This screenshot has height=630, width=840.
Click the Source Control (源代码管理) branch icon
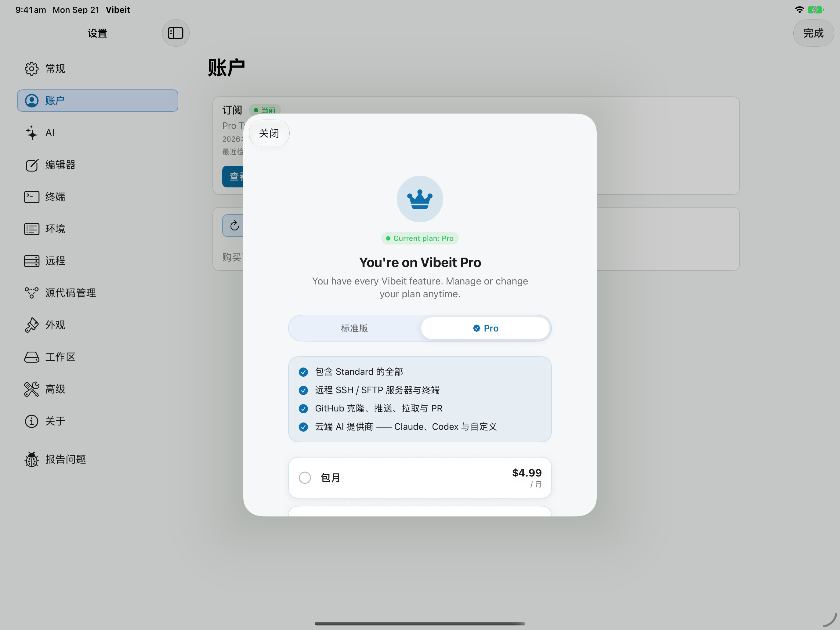(31, 293)
